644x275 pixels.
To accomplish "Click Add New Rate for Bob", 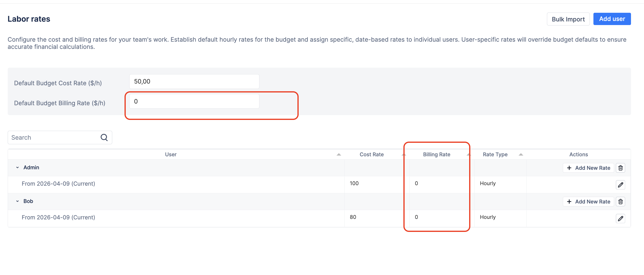I will (588, 202).
